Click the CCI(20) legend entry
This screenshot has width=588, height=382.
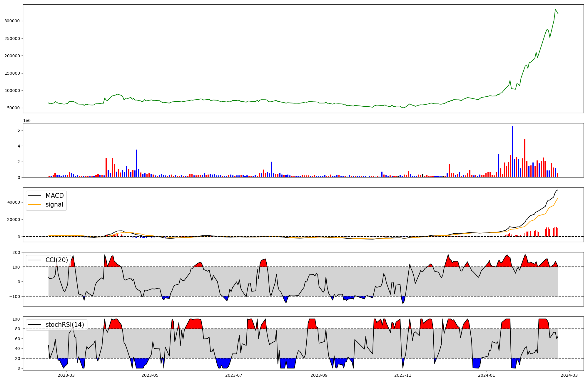pyautogui.click(x=56, y=260)
